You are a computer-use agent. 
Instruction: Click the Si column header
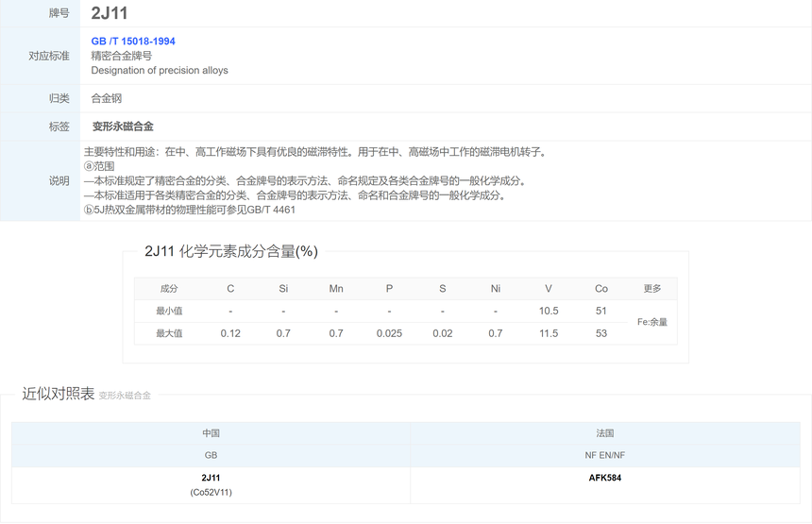click(283, 289)
